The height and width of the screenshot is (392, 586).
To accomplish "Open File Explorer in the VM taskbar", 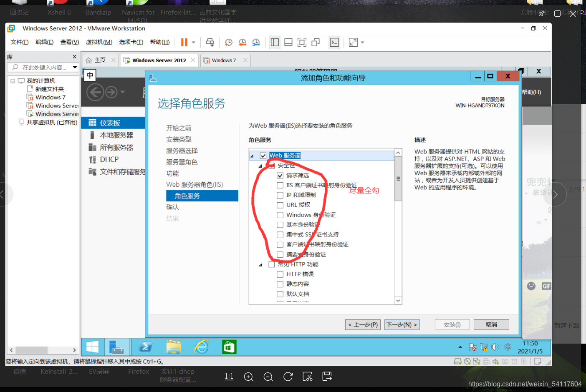I will [173, 347].
